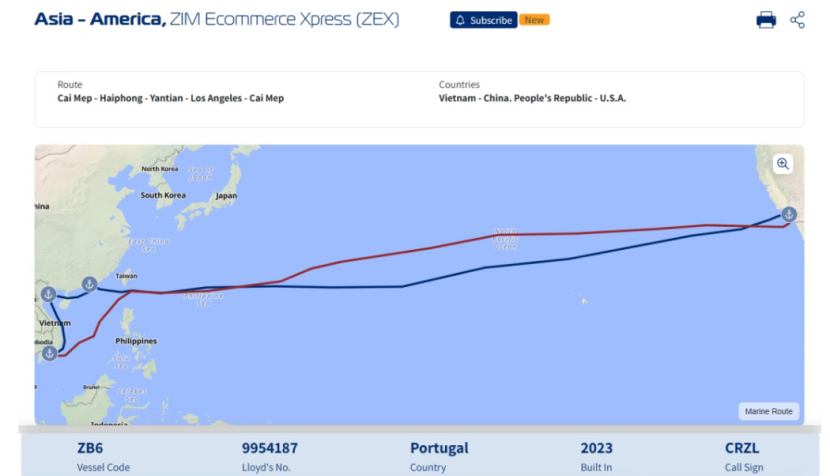The height and width of the screenshot is (476, 830).
Task: Click the Philippines label on the map
Action: [136, 341]
